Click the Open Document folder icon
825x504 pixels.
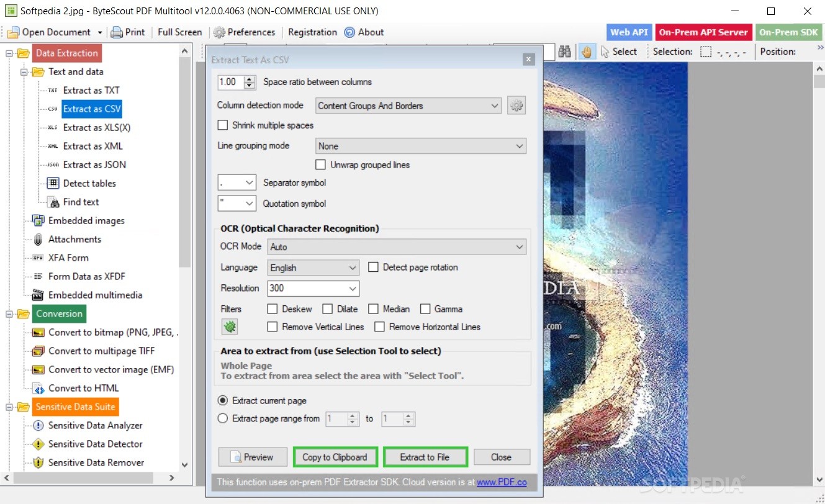14,32
